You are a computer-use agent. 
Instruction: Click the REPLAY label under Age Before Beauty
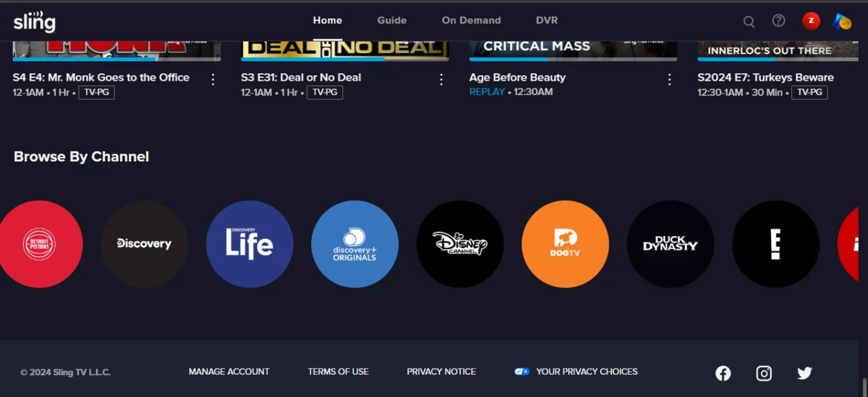pyautogui.click(x=487, y=92)
